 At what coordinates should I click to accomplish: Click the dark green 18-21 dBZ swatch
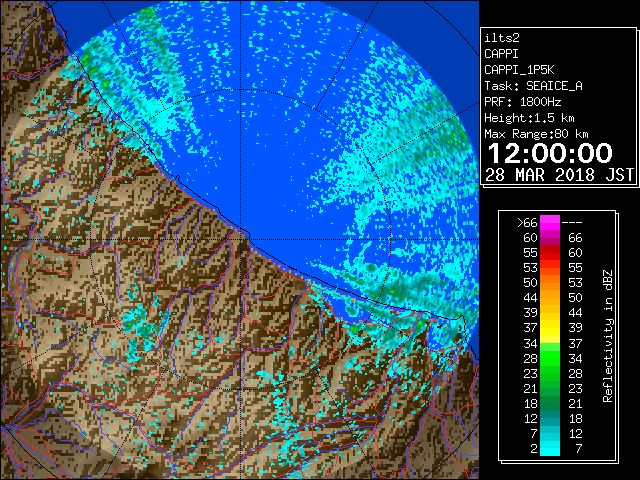550,403
